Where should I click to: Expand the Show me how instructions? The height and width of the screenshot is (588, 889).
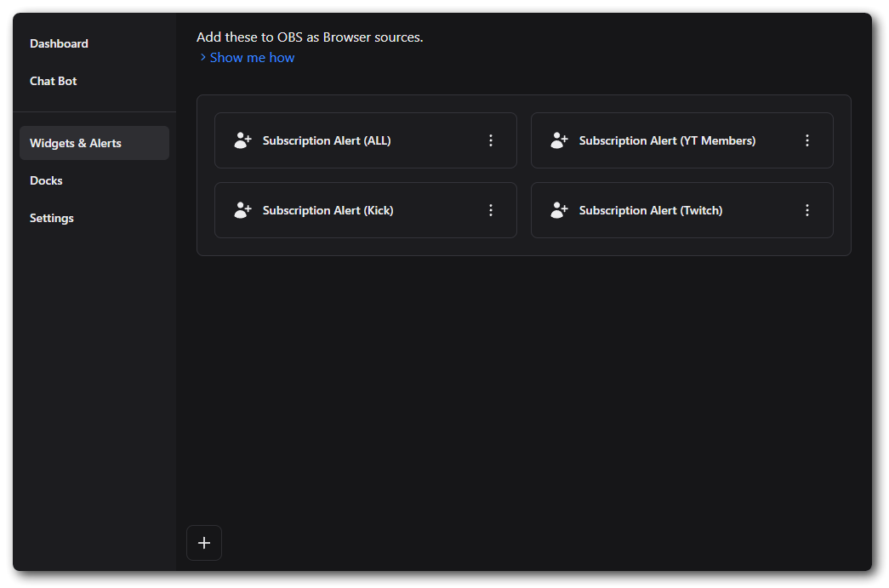tap(252, 57)
